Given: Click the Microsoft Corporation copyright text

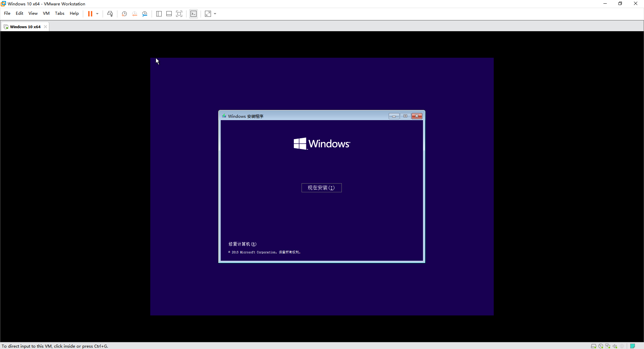Looking at the screenshot, I should pos(264,252).
